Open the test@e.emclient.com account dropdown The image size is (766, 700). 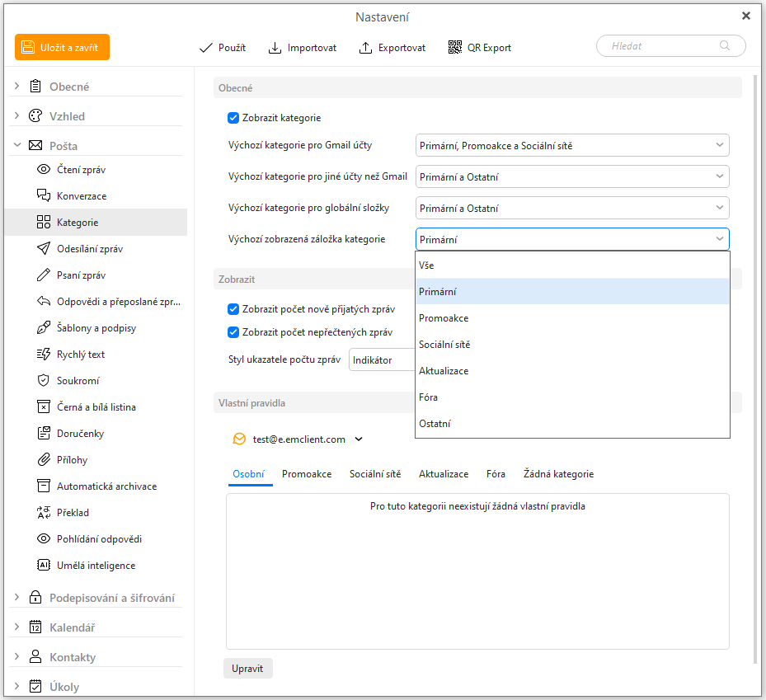359,439
